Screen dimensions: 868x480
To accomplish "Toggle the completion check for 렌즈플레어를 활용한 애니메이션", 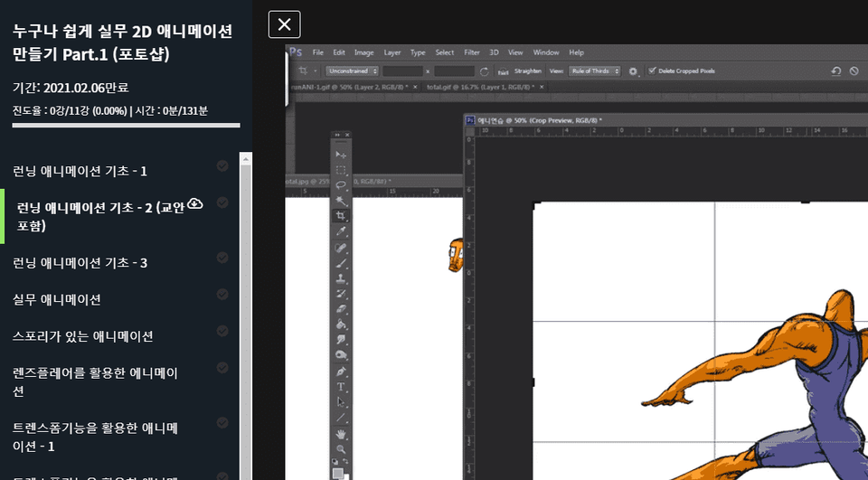I will [x=222, y=368].
